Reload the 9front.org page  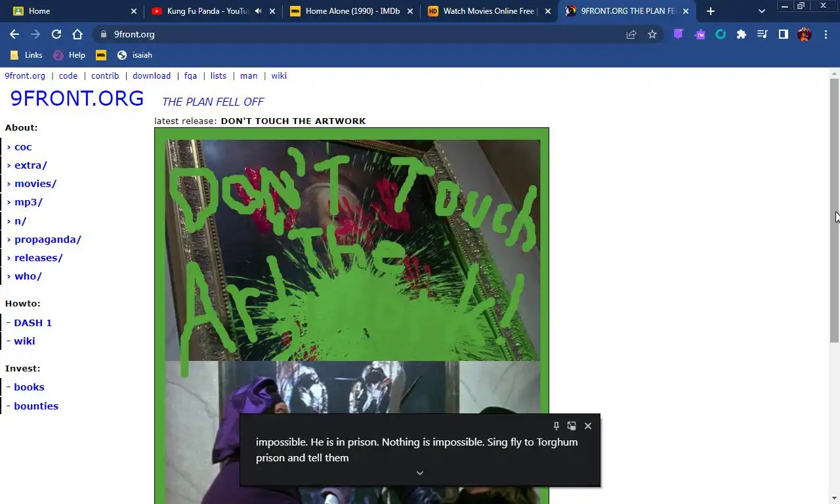pyautogui.click(x=56, y=34)
